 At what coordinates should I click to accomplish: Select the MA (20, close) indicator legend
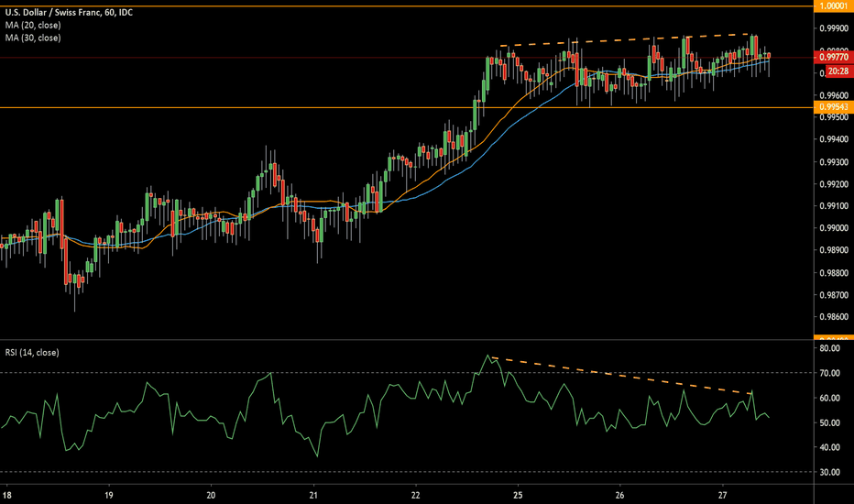(34, 25)
